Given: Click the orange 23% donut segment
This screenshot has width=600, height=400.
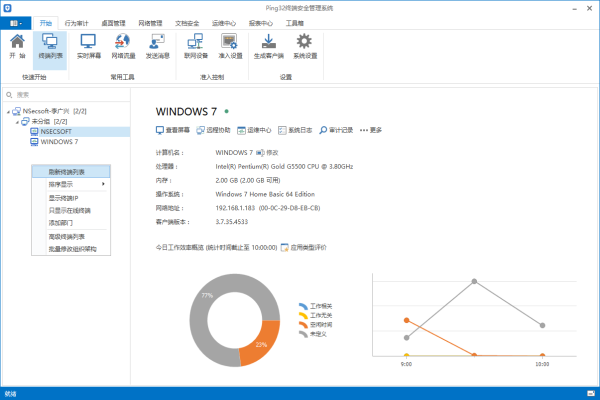Looking at the screenshot, I should tap(261, 344).
